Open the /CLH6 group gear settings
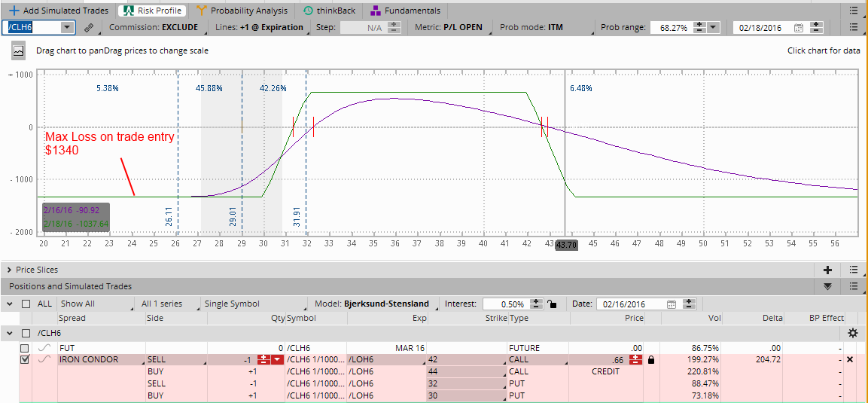The image size is (868, 403). click(x=852, y=333)
